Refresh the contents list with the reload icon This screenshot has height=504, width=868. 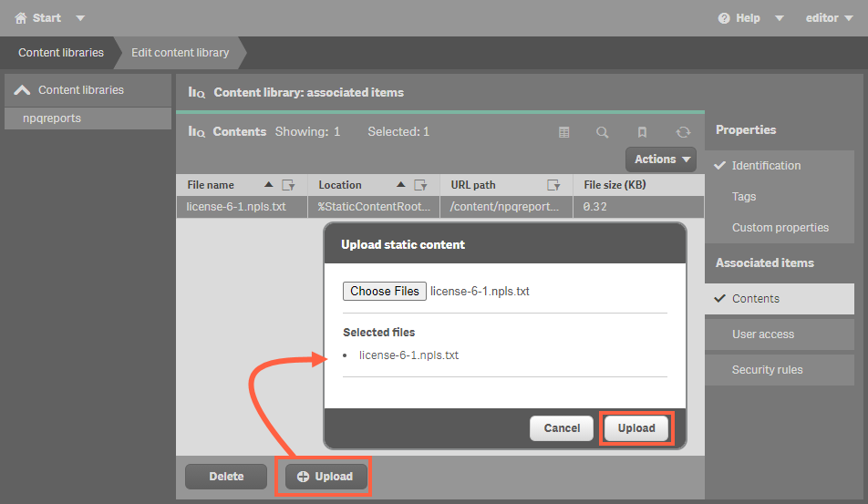(x=683, y=132)
